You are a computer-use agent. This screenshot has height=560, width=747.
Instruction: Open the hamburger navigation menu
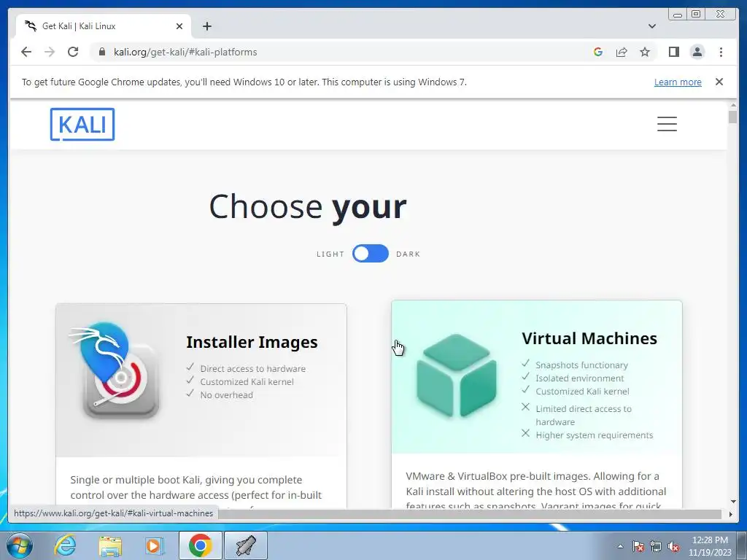pos(667,124)
